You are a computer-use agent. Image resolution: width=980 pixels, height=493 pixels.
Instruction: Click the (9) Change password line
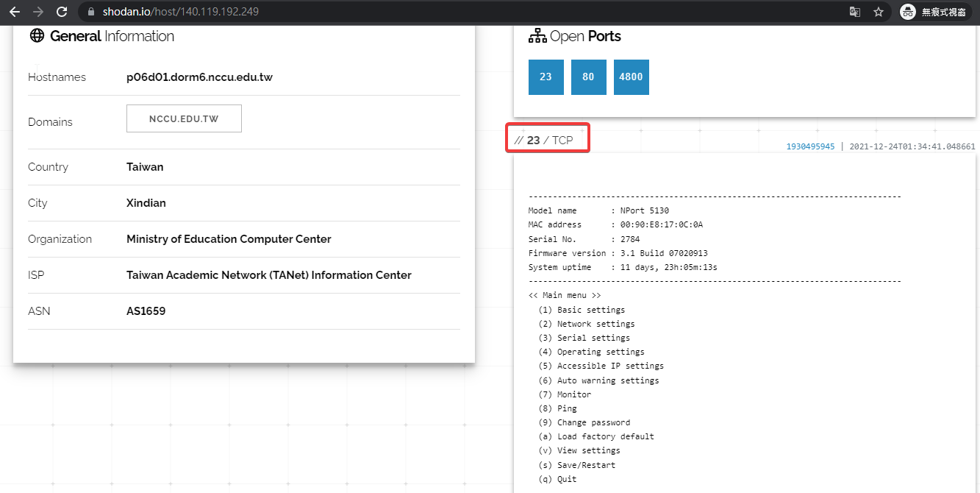[584, 422]
